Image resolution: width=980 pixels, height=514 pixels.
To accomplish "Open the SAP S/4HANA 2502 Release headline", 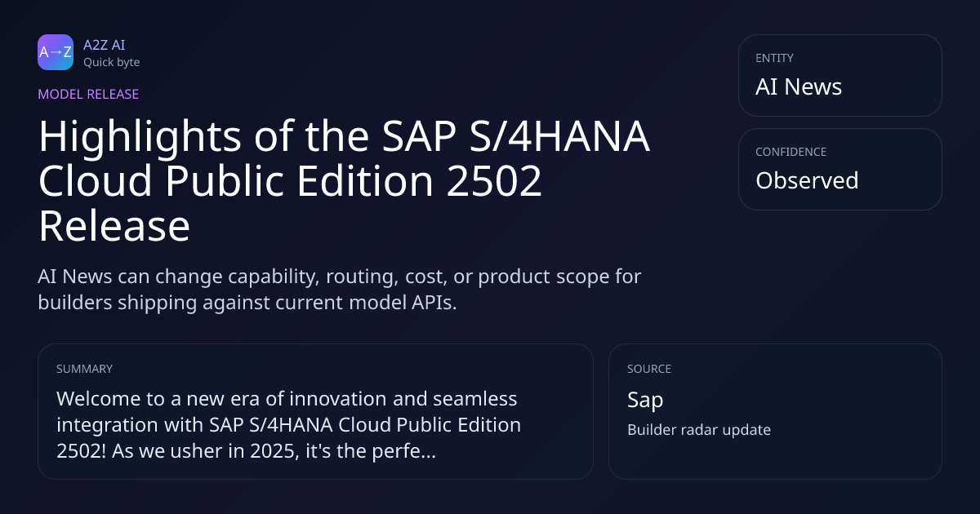I will tap(344, 181).
